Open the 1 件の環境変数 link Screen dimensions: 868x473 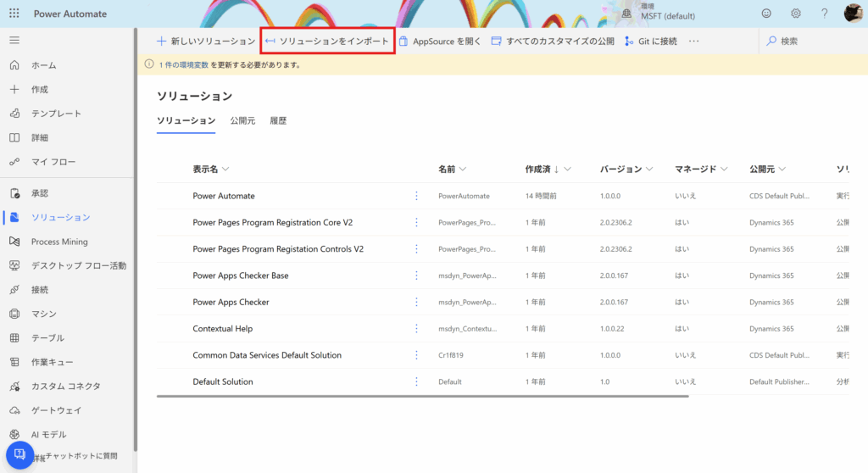click(x=184, y=64)
